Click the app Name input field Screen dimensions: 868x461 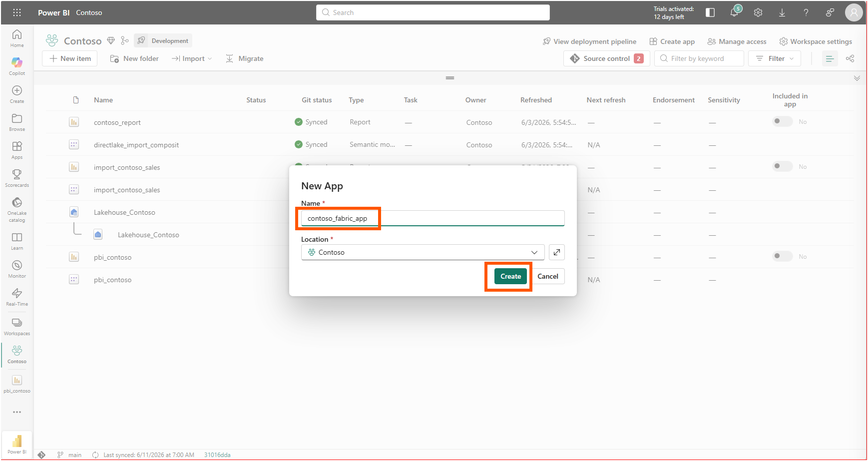433,218
